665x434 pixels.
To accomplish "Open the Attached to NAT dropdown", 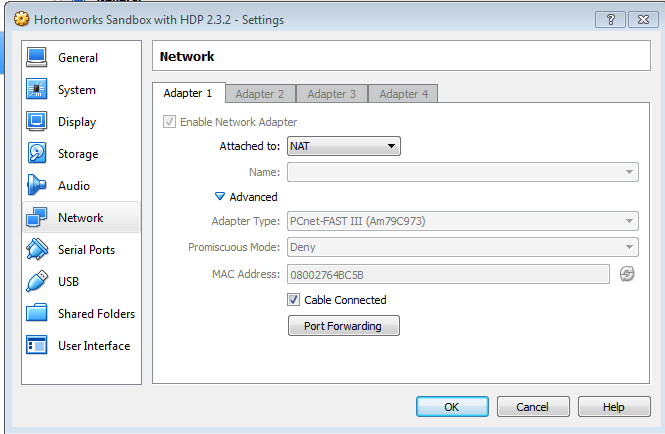I will [x=343, y=146].
